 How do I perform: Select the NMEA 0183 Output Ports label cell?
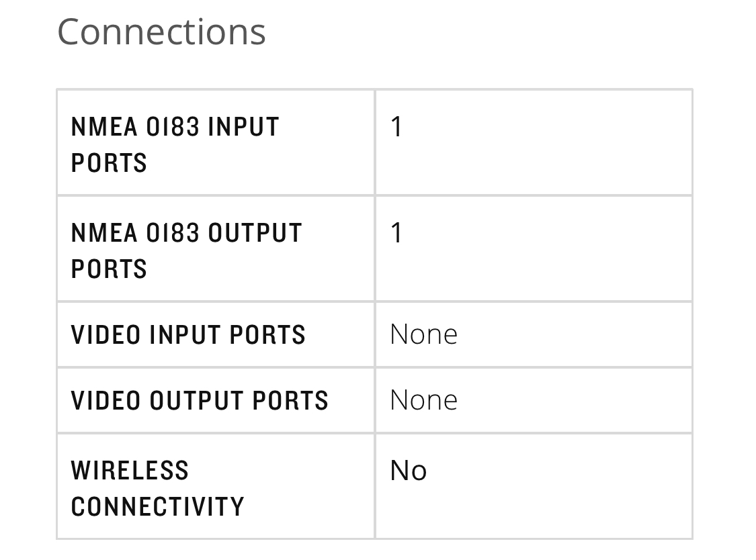tap(215, 250)
